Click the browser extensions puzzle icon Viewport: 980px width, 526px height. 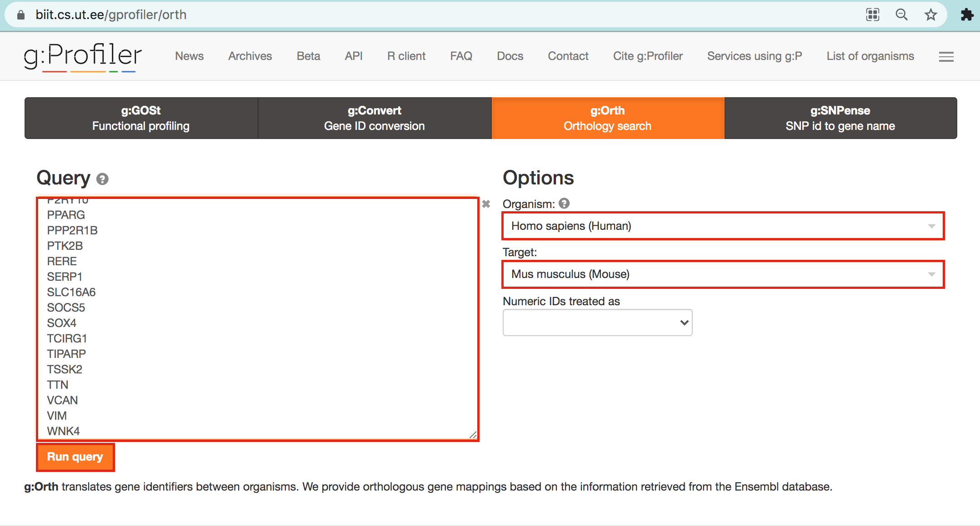[x=967, y=15]
